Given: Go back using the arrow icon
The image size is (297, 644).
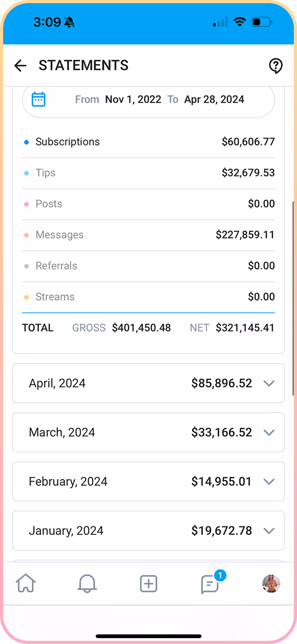Looking at the screenshot, I should point(20,65).
